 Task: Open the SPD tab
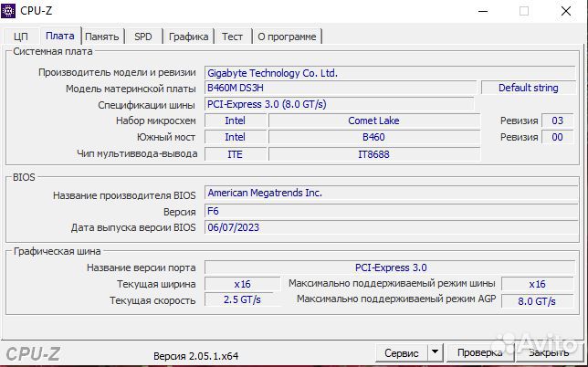[143, 37]
